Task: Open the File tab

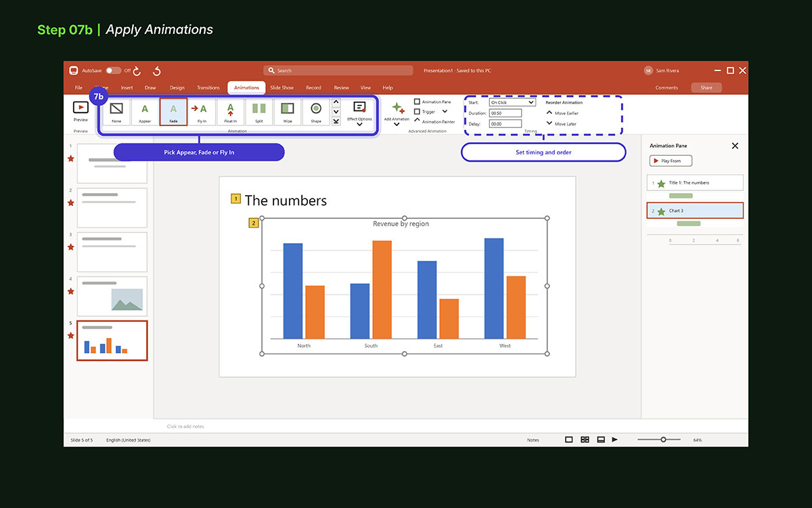Action: [78, 87]
